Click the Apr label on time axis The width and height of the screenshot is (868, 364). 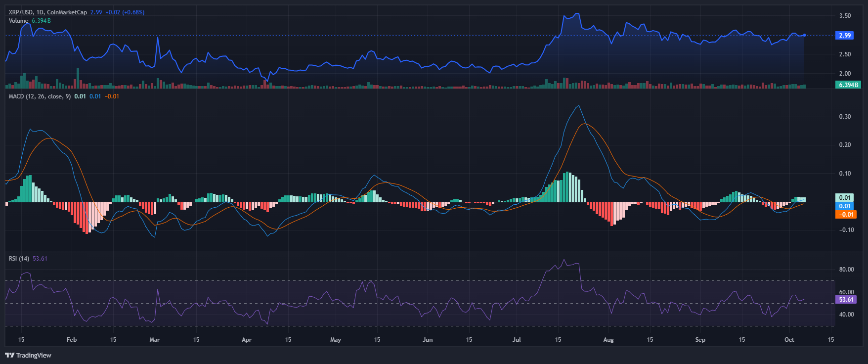pyautogui.click(x=247, y=340)
